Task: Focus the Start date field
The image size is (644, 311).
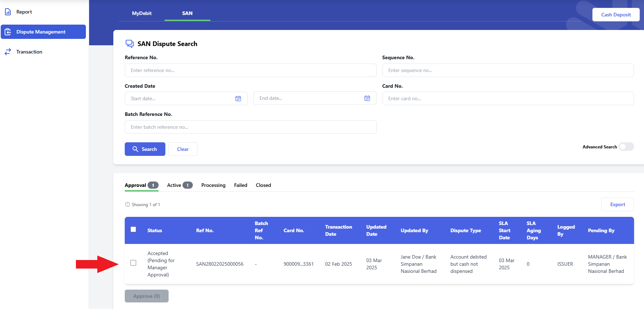Action: [186, 98]
